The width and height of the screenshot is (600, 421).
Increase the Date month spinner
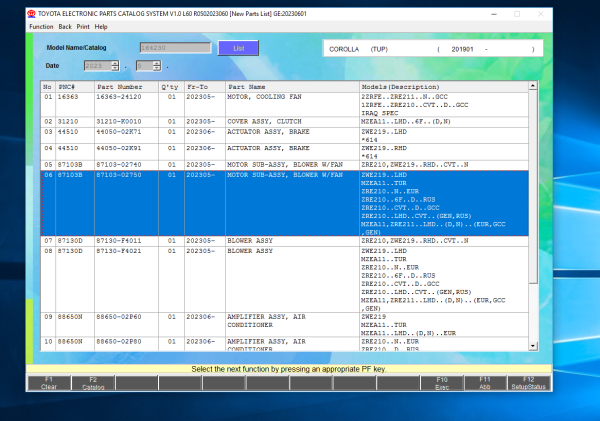click(156, 62)
